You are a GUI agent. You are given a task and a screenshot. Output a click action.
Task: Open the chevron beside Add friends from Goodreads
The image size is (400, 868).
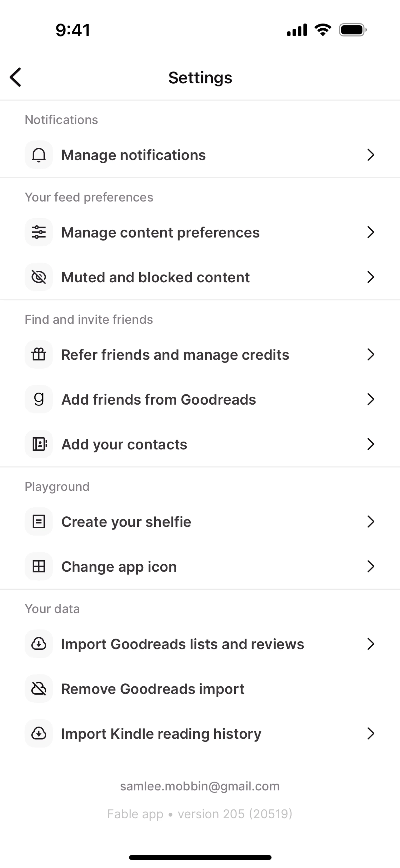pyautogui.click(x=370, y=399)
